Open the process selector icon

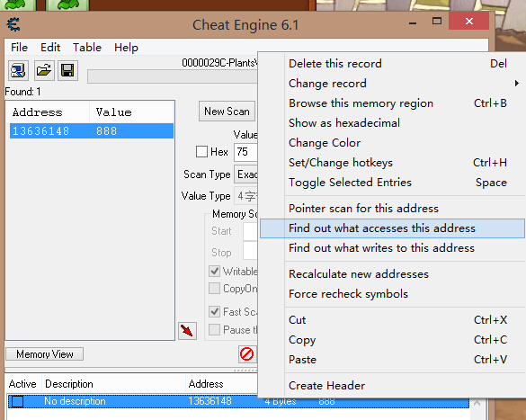tap(18, 71)
